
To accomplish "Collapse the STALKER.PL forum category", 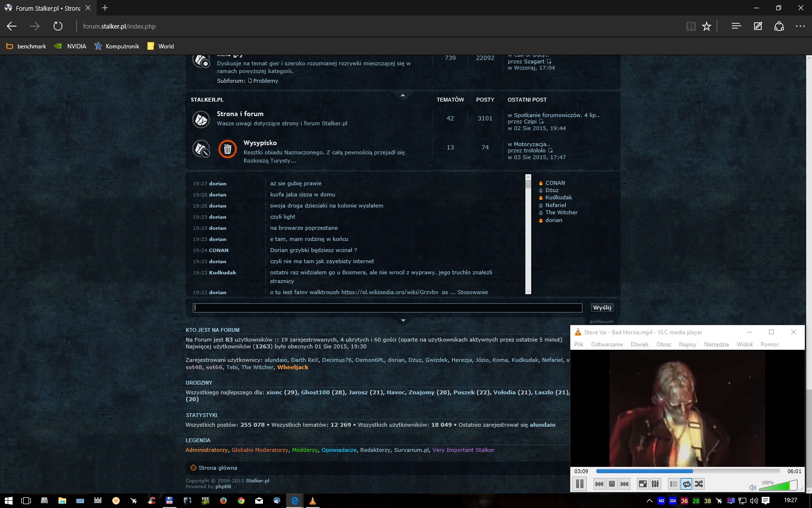I will coord(403,95).
